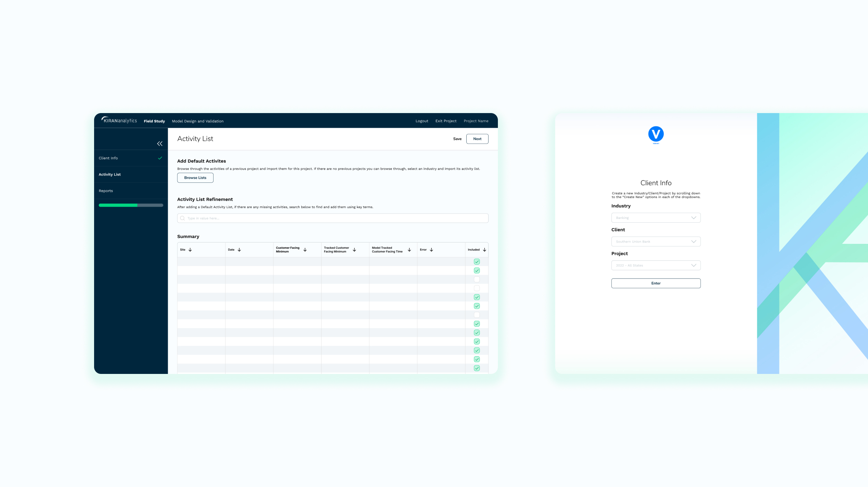Sort by Included column arrow
The height and width of the screenshot is (487, 868).
tap(484, 250)
